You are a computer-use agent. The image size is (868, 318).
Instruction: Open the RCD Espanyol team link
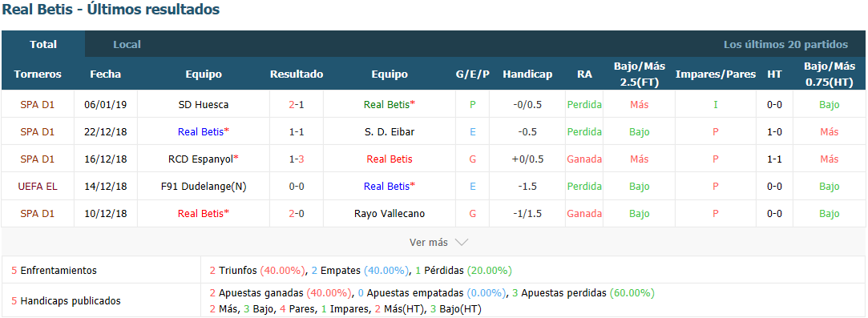pyautogui.click(x=204, y=159)
